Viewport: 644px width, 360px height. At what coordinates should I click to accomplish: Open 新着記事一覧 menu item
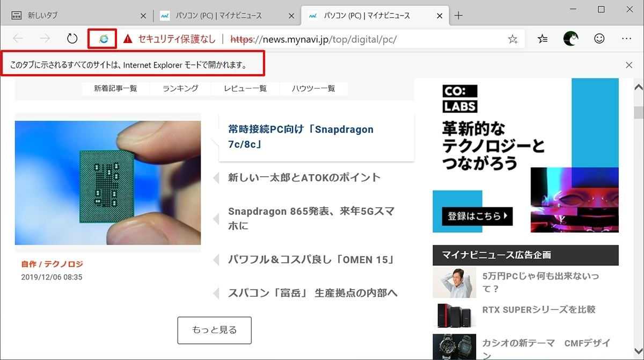click(115, 88)
